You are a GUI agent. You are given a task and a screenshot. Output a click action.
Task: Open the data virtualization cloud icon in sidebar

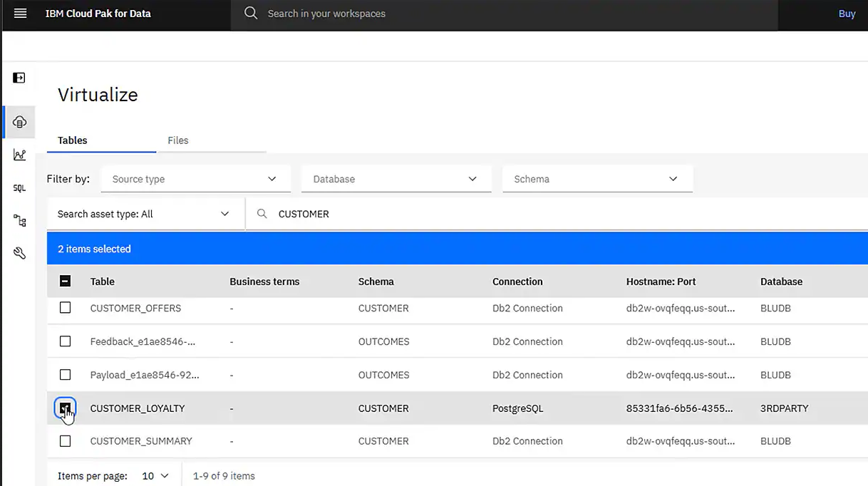click(19, 121)
